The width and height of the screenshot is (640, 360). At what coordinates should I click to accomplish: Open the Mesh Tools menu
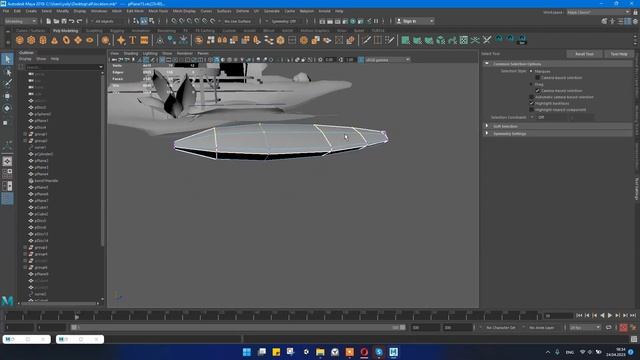point(158,11)
